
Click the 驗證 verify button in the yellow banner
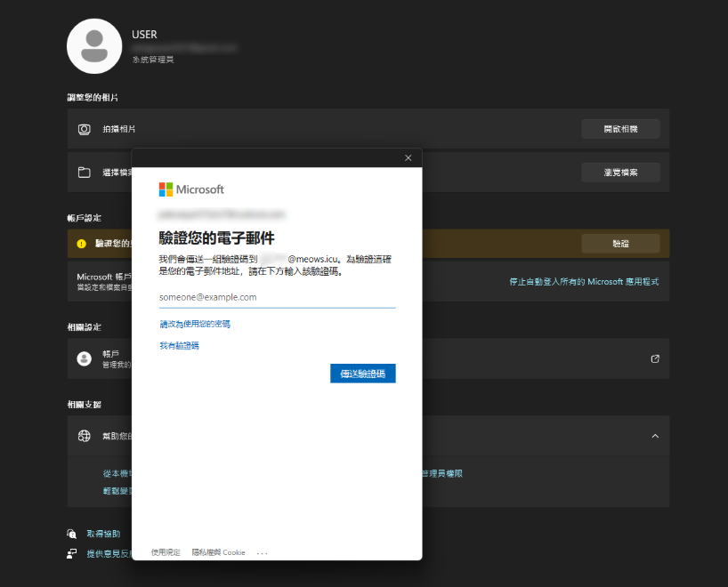pos(620,244)
